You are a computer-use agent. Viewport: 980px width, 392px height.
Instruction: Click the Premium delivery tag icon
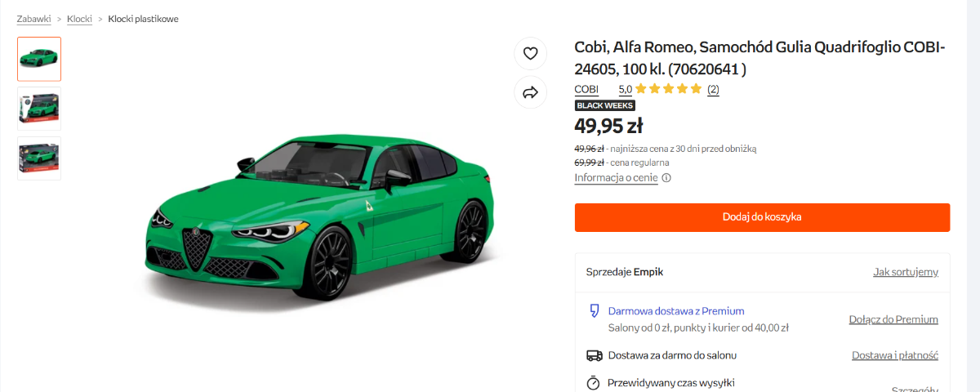(595, 311)
